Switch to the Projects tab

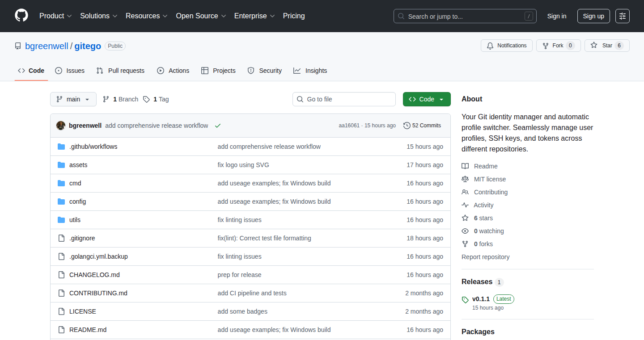click(x=218, y=71)
